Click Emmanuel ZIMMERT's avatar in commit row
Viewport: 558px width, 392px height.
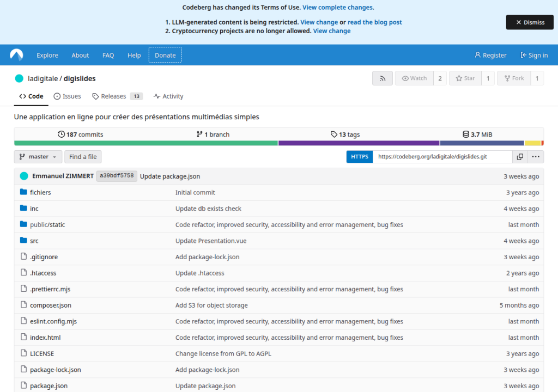pyautogui.click(x=24, y=176)
